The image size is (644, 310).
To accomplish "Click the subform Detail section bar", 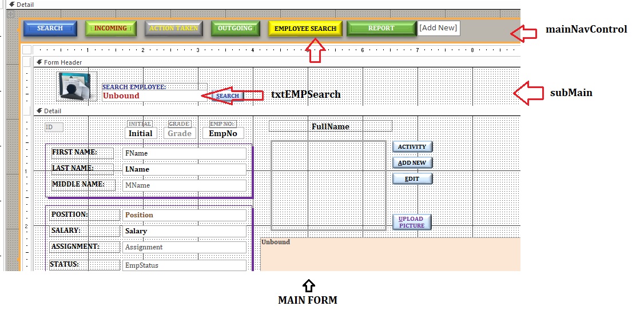I will 276,111.
